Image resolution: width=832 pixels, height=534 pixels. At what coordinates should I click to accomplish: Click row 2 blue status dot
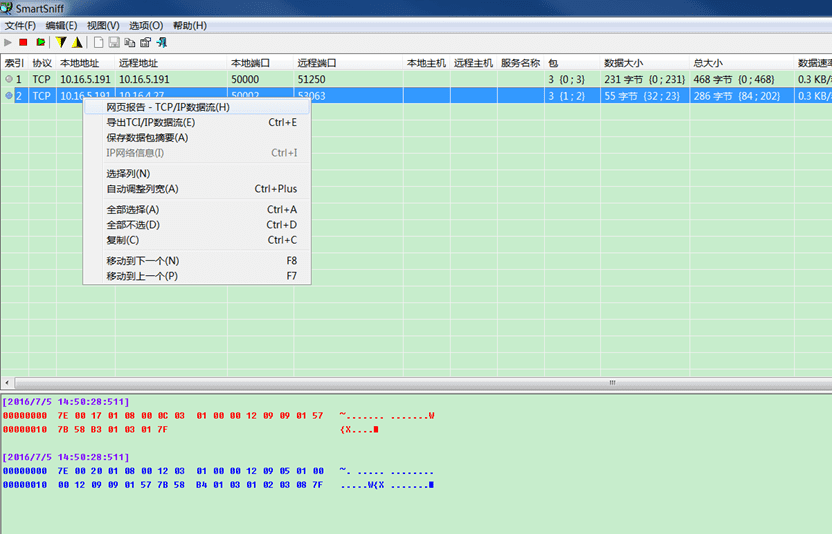coord(8,96)
